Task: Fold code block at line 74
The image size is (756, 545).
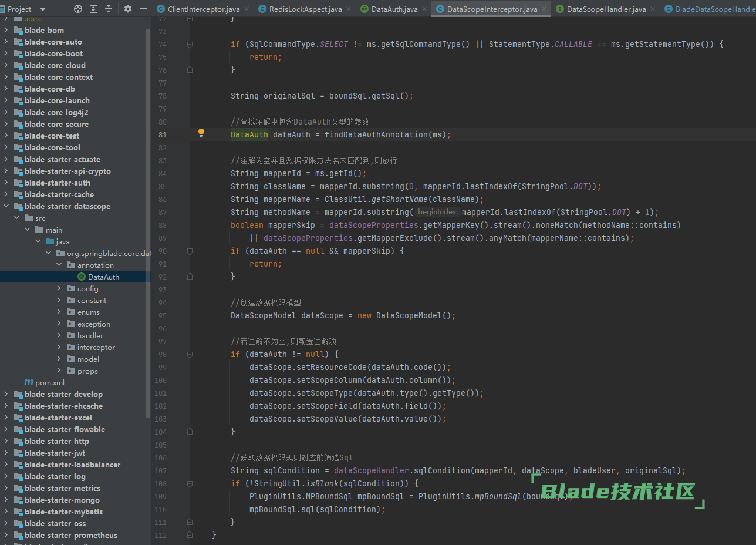Action: pyautogui.click(x=190, y=44)
